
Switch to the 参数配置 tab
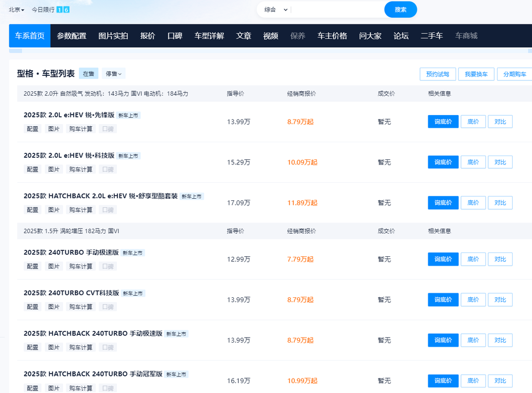(x=71, y=36)
